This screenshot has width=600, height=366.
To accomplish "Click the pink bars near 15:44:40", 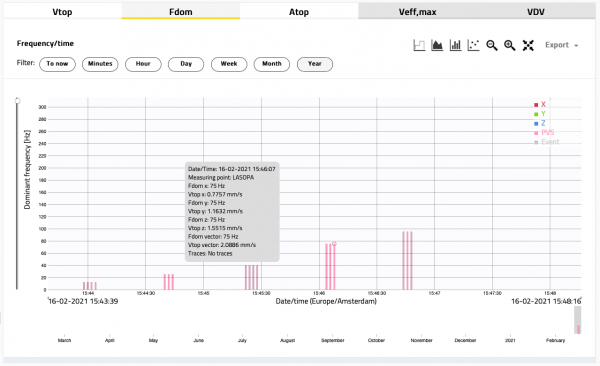I will pos(169,282).
